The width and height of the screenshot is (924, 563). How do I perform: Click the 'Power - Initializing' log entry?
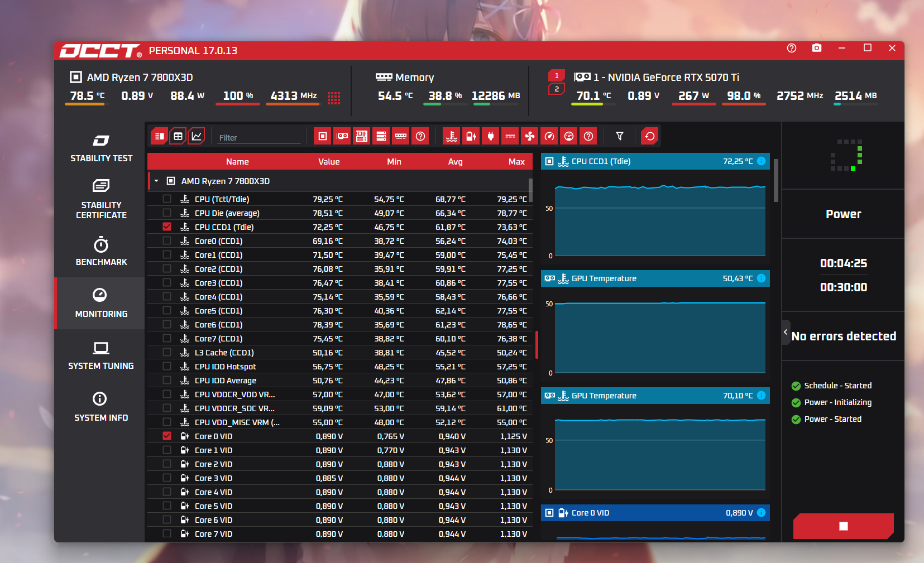837,402
